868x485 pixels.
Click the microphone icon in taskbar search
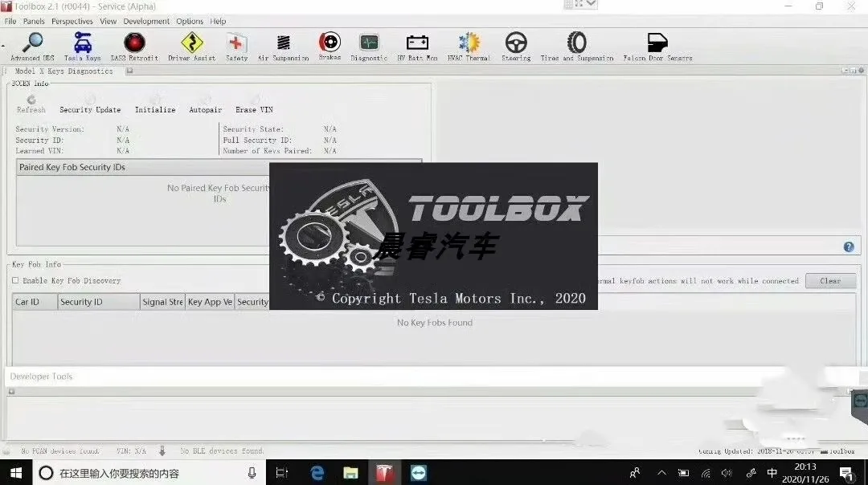click(252, 473)
